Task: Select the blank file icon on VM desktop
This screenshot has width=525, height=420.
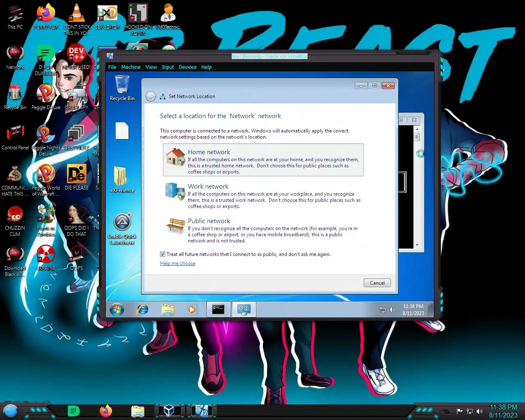Action: click(x=122, y=131)
